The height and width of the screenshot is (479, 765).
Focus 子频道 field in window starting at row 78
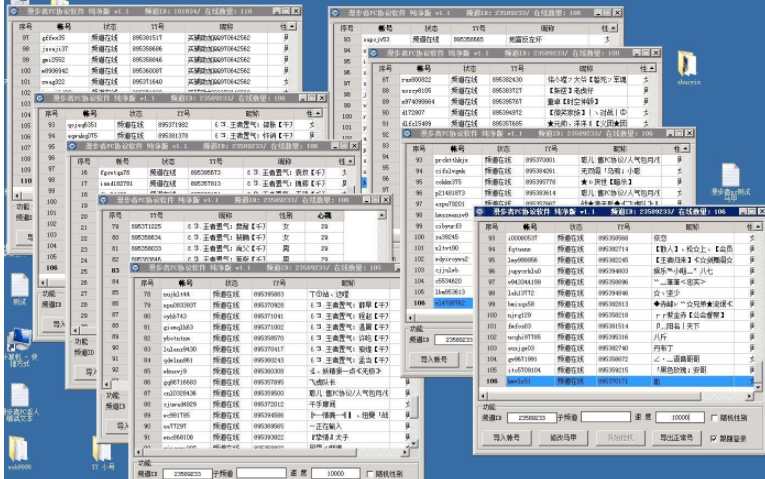tap(262, 473)
